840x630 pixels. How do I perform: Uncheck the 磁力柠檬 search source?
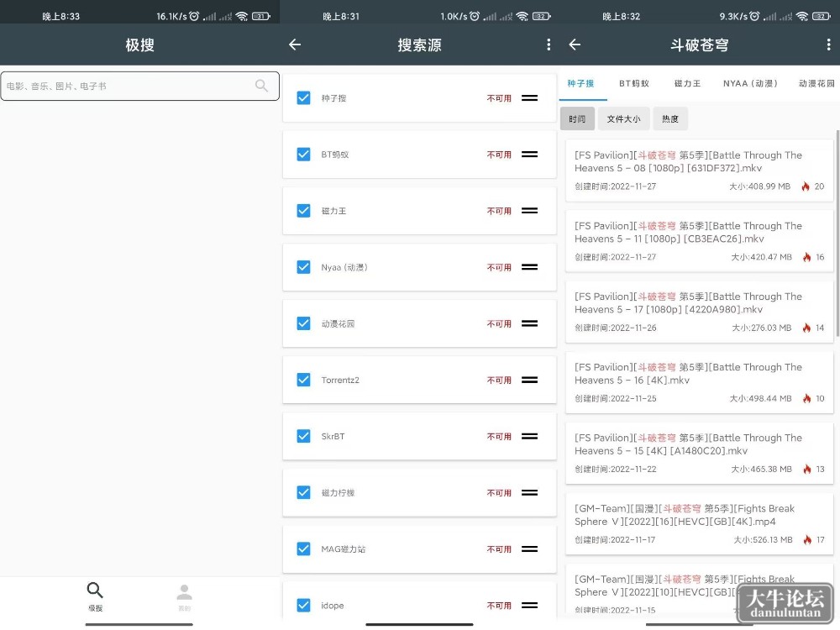pyautogui.click(x=304, y=492)
